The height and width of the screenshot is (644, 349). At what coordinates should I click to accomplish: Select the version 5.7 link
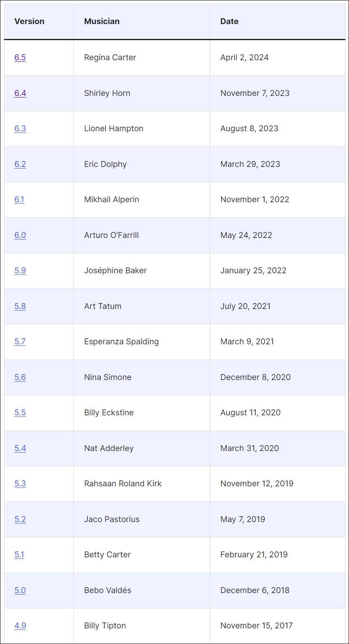(x=20, y=341)
